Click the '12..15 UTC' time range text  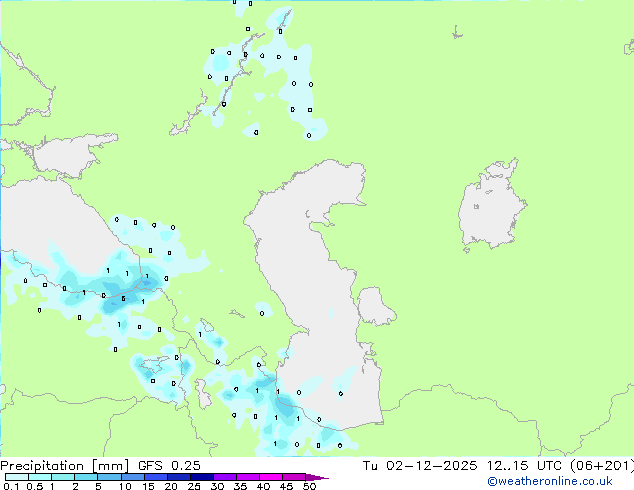(x=524, y=466)
